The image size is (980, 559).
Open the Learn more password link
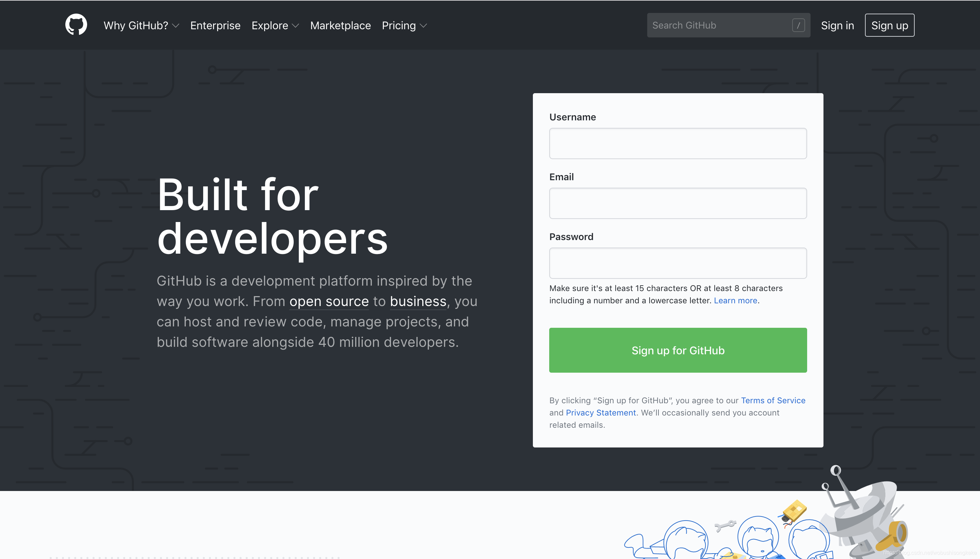coord(735,301)
